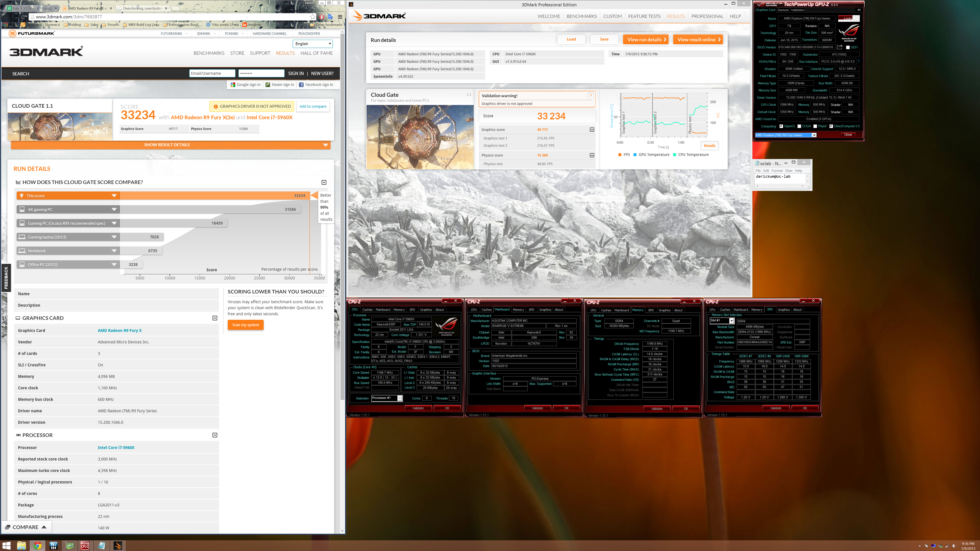Take GPU-Z screenshot with camera icon

[x=859, y=10]
